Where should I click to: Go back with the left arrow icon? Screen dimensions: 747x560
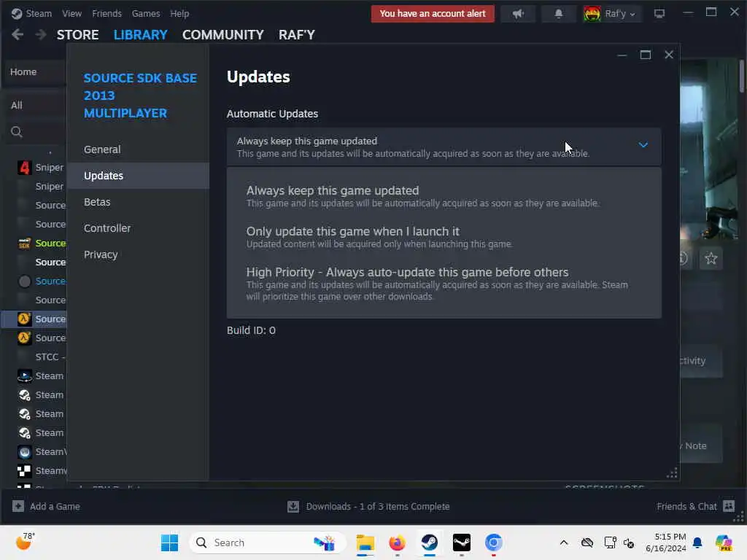tap(18, 35)
